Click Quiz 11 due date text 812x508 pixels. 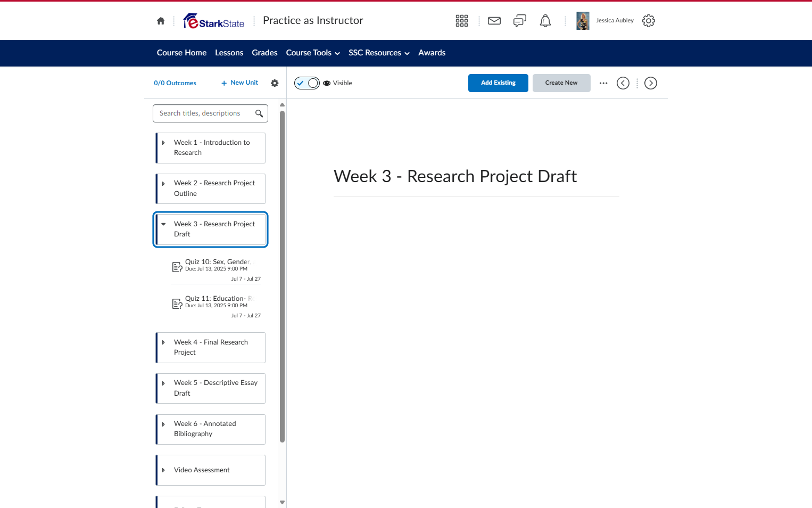[x=216, y=306]
